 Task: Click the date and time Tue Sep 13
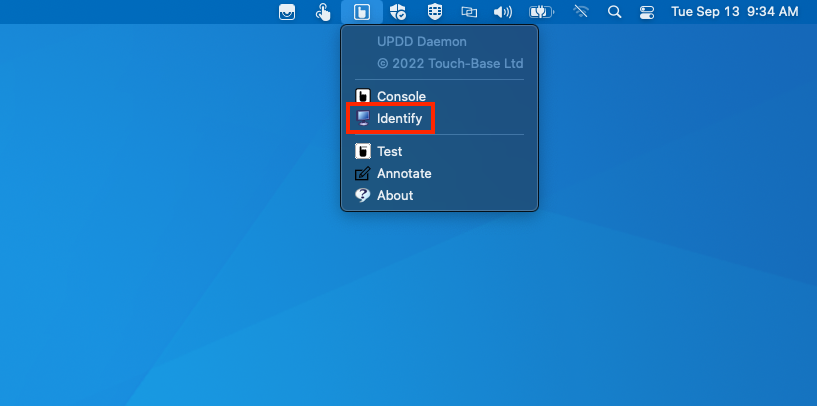735,11
